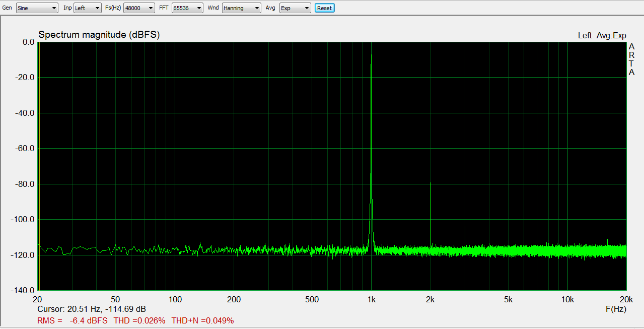Click the -140.0 y-axis label

click(x=23, y=291)
